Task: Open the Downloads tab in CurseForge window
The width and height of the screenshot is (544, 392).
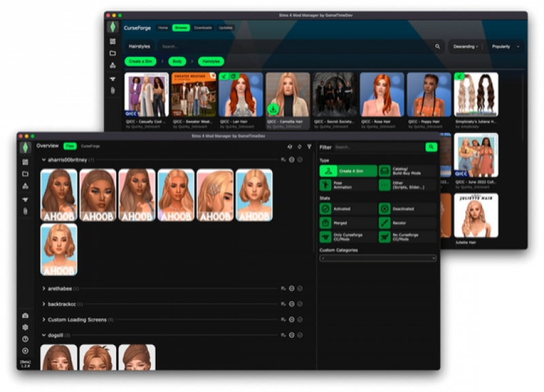Action: [x=203, y=28]
